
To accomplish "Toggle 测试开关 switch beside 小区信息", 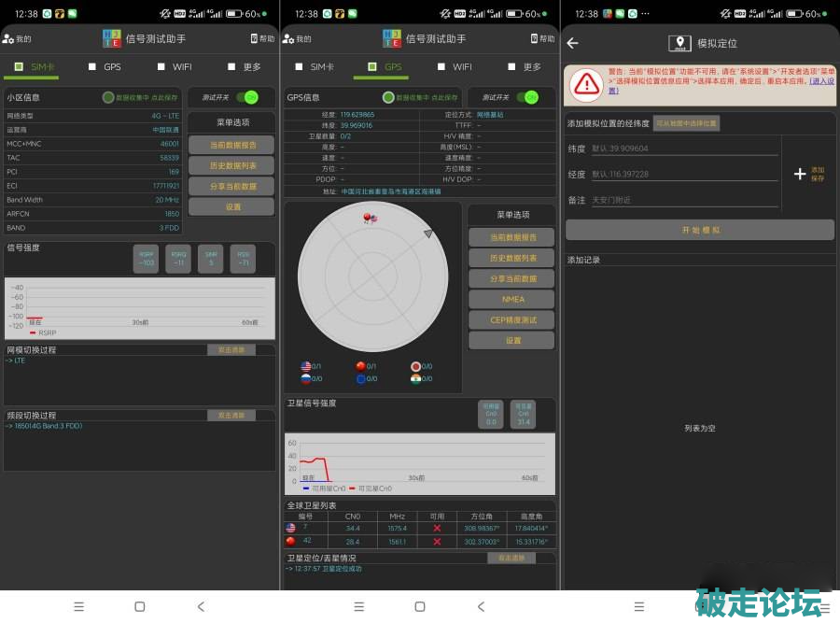I will (247, 97).
